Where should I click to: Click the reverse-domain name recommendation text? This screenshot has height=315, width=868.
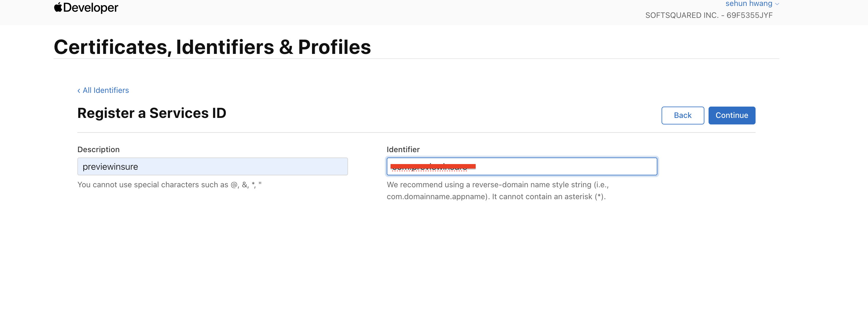pos(497,185)
